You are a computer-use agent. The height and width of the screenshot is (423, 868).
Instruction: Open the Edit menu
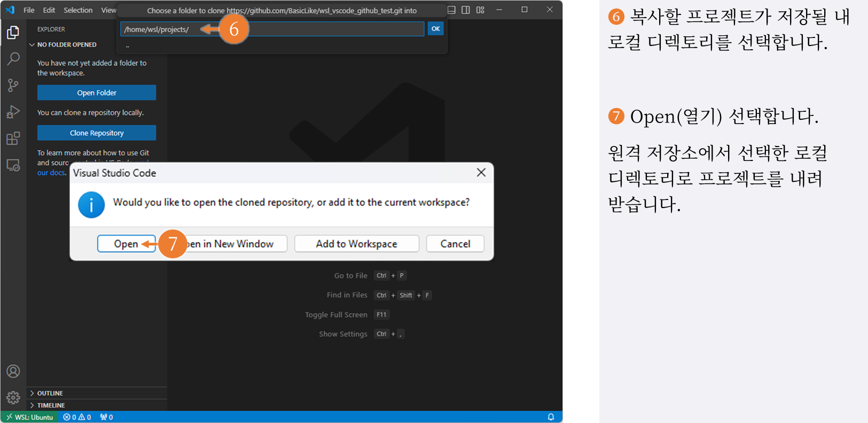pos(49,10)
